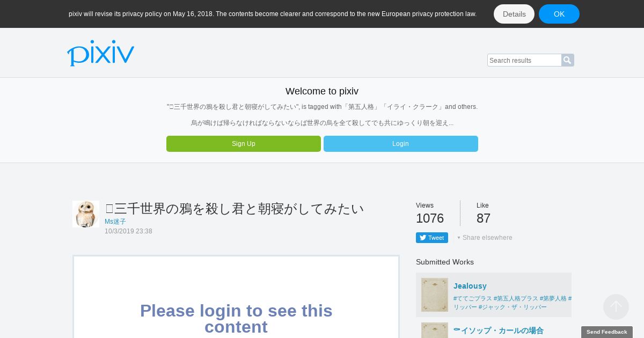Viewport: 644px width, 338px height.
Task: Focus the Search results input field
Action: pos(524,60)
